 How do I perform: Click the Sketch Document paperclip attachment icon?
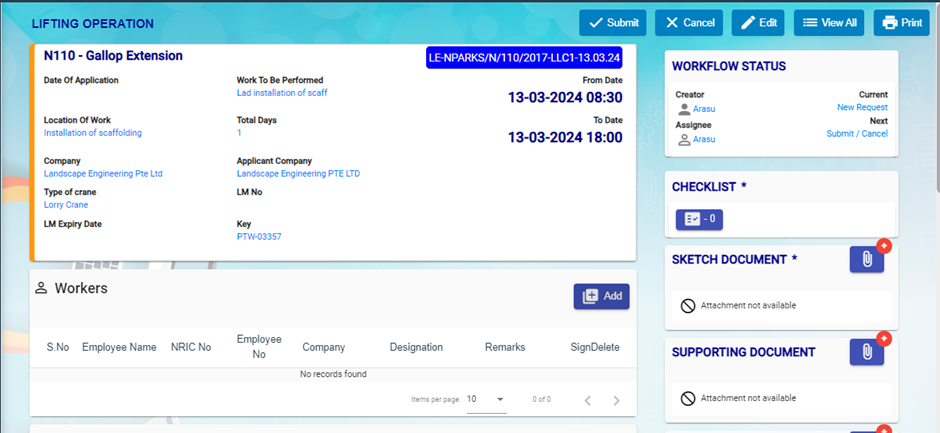[x=866, y=260]
